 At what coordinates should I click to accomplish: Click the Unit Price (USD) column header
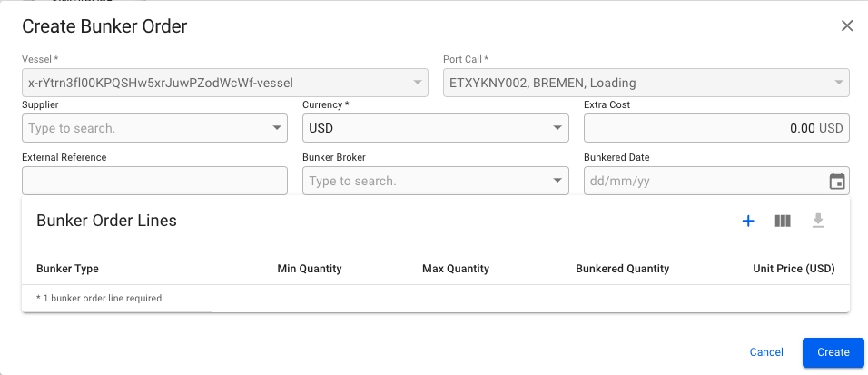click(x=794, y=269)
